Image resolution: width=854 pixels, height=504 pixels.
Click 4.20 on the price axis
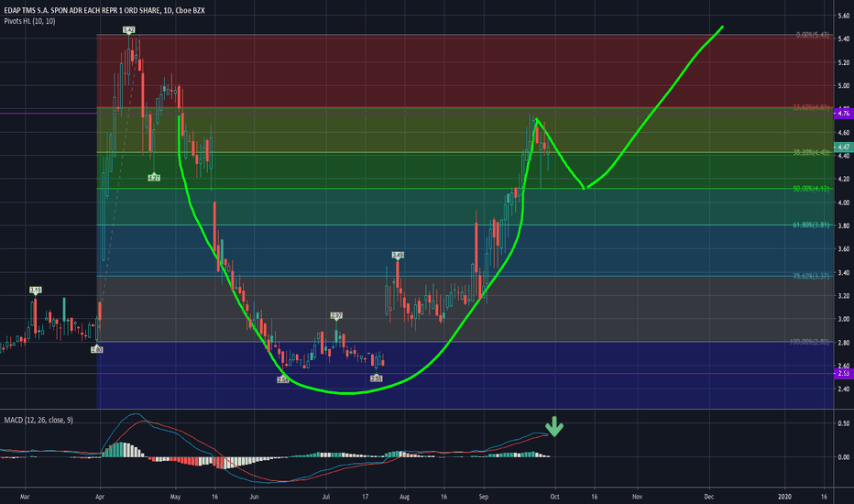[844, 180]
